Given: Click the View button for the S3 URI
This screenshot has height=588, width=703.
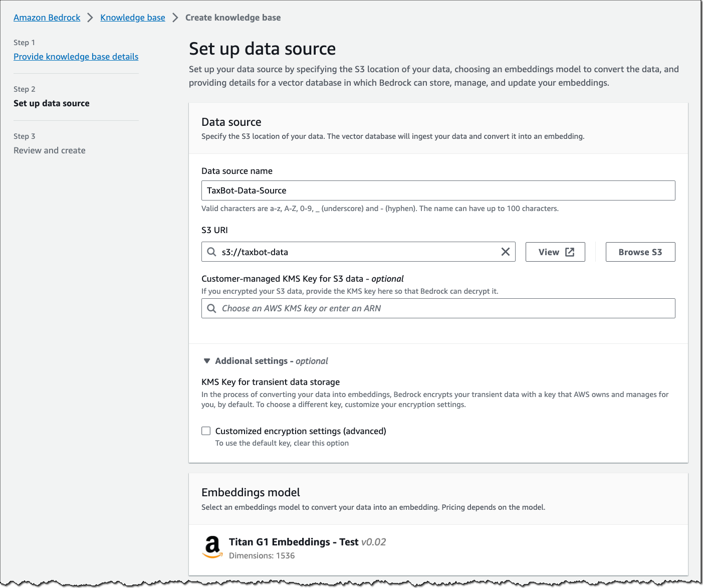Looking at the screenshot, I should point(555,252).
